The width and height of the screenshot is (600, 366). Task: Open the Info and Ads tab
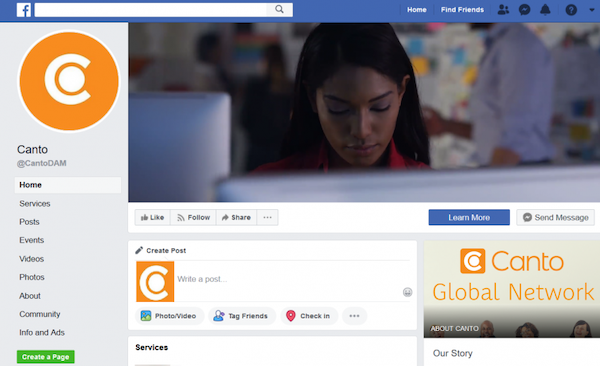tap(42, 333)
